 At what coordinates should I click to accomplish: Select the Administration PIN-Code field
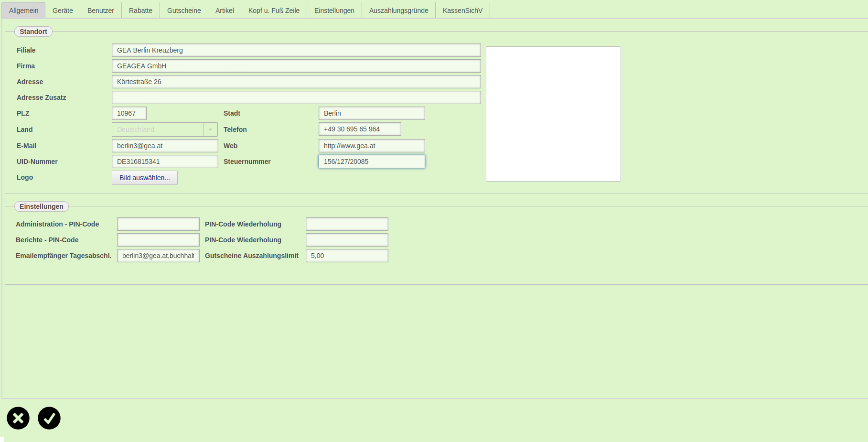158,224
